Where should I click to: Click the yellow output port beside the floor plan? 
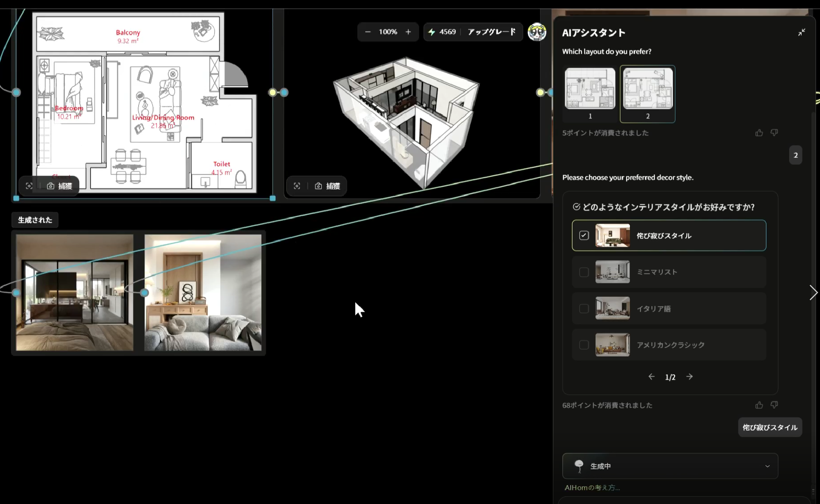272,92
